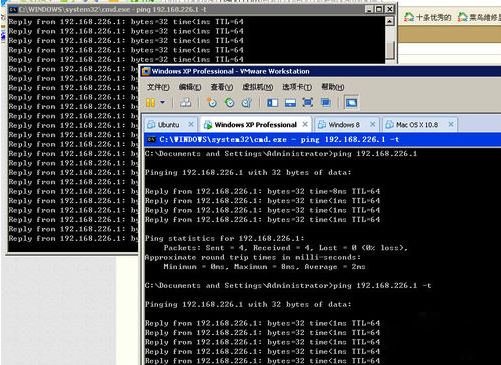Open the 虚拟机(M) menu
Image resolution: width=501 pixels, height=365 pixels.
(257, 87)
